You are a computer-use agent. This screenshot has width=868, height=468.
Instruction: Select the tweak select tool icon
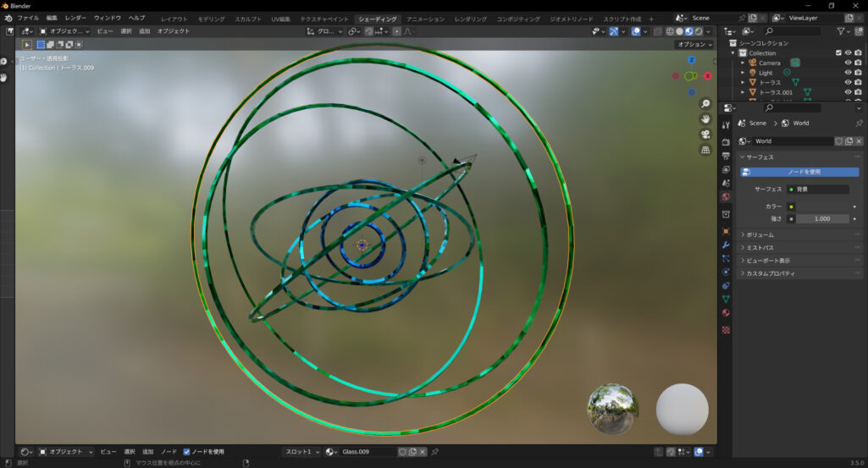point(26,44)
